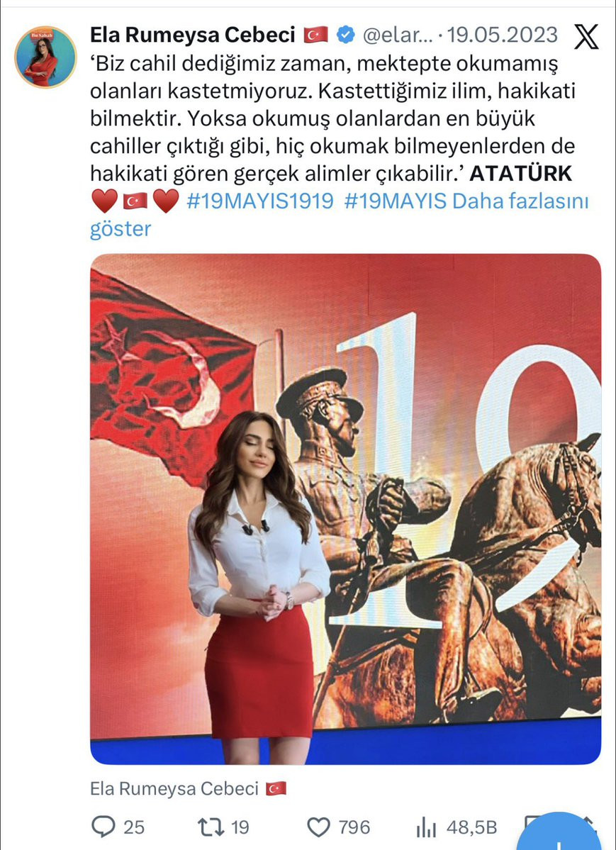The image size is (616, 850).
Task: Open the circular profile avatar
Action: 45,57
